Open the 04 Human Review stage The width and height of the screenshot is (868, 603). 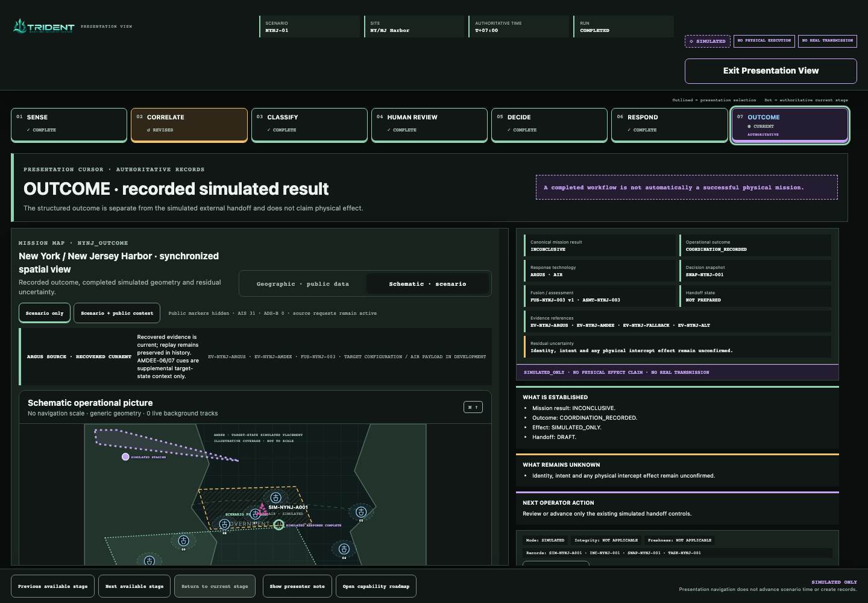click(x=429, y=125)
